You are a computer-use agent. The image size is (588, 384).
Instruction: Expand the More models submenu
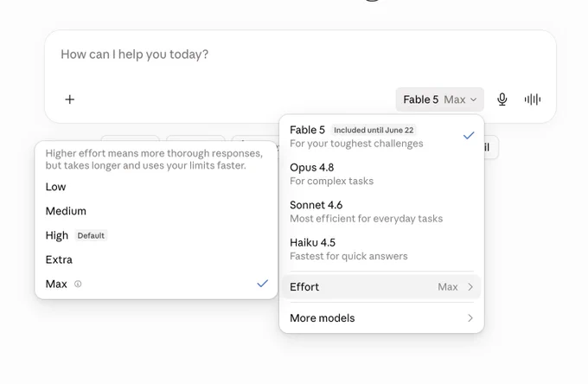click(x=381, y=318)
